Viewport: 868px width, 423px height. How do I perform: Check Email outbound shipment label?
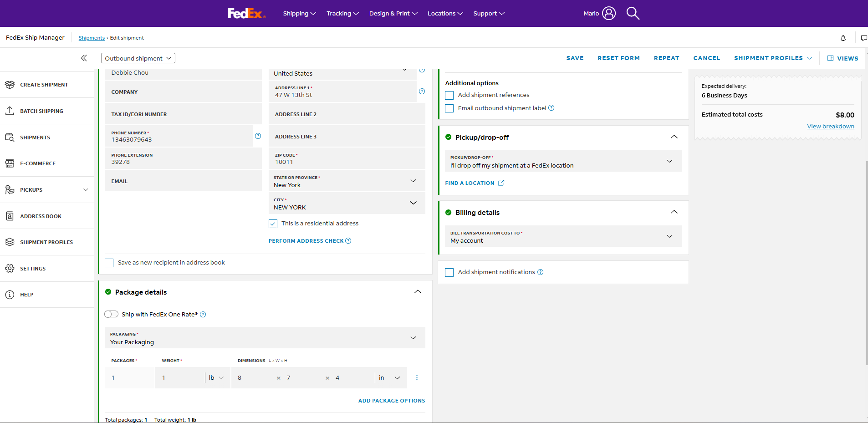click(x=449, y=108)
